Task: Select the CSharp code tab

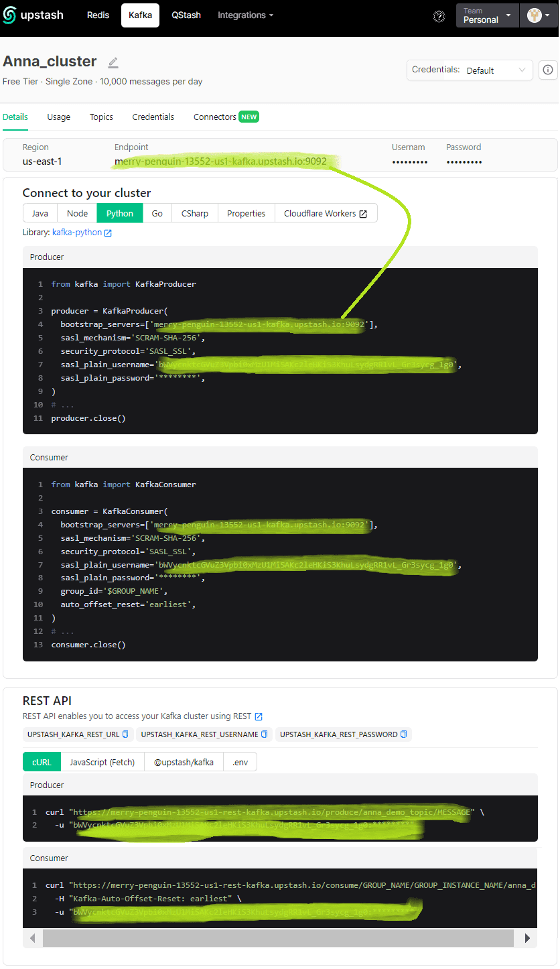Action: coord(195,213)
